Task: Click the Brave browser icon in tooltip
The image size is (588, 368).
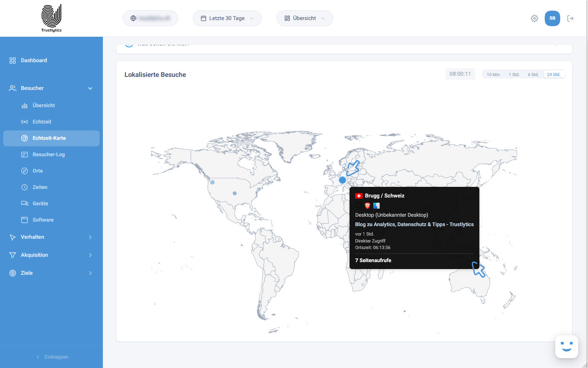Action: click(367, 206)
